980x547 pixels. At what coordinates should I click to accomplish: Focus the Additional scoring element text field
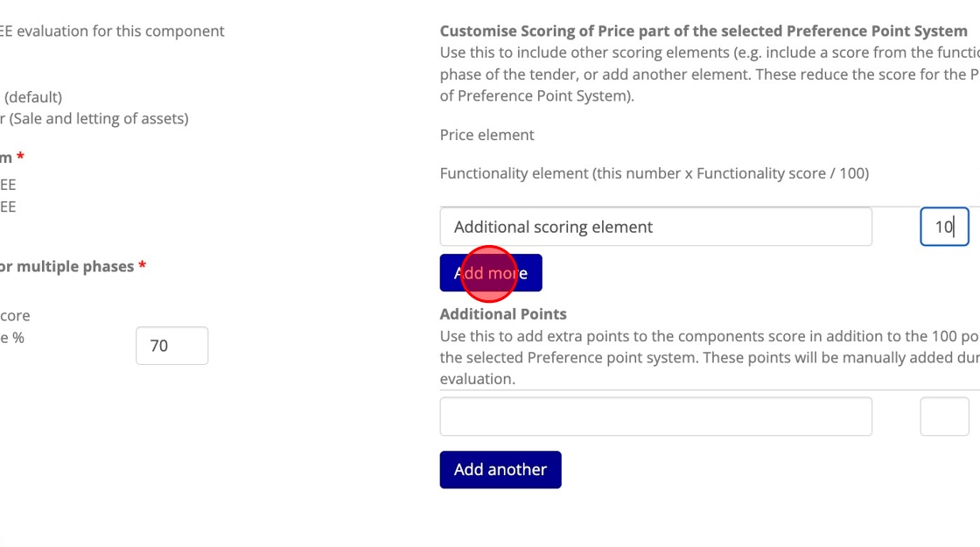pyautogui.click(x=655, y=227)
